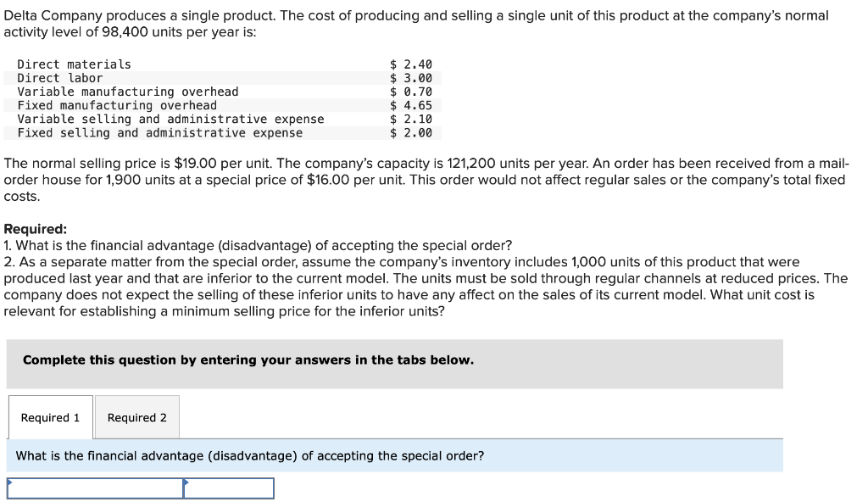Click the $ 2.40 cost value
The height and width of the screenshot is (502, 868).
411,64
